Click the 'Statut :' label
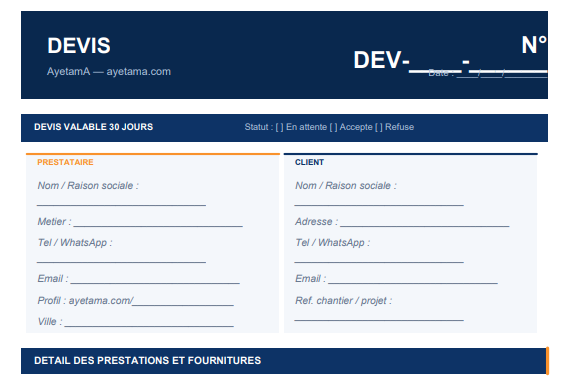 259,127
